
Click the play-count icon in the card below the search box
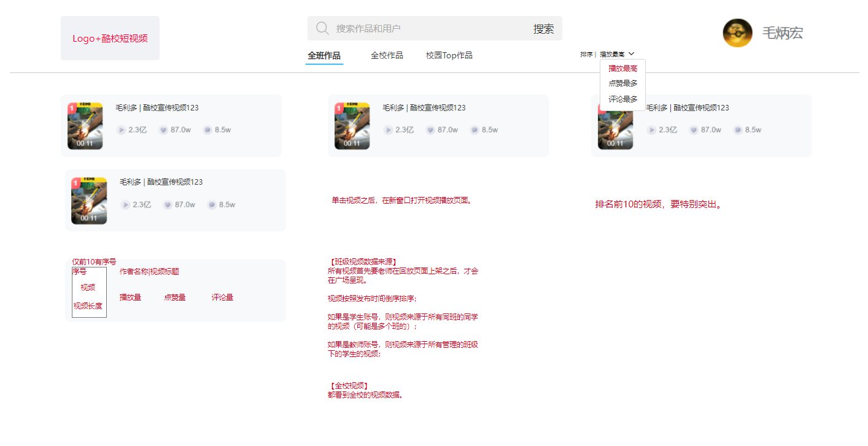point(388,130)
